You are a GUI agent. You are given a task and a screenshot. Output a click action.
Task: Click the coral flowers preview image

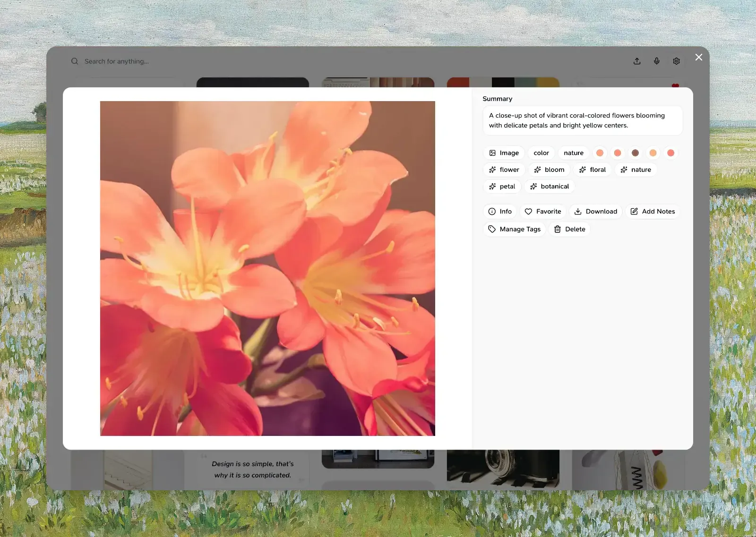pyautogui.click(x=267, y=268)
